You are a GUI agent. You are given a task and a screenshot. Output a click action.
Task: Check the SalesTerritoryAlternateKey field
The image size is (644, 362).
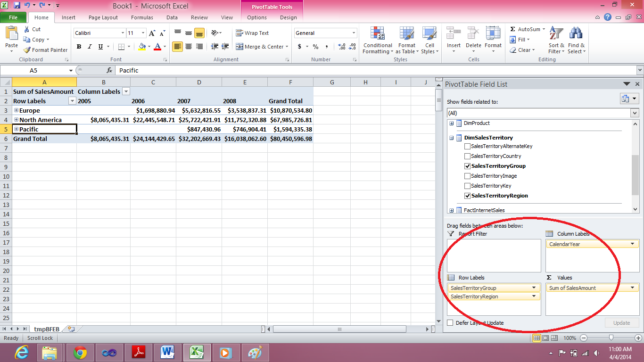(x=467, y=146)
